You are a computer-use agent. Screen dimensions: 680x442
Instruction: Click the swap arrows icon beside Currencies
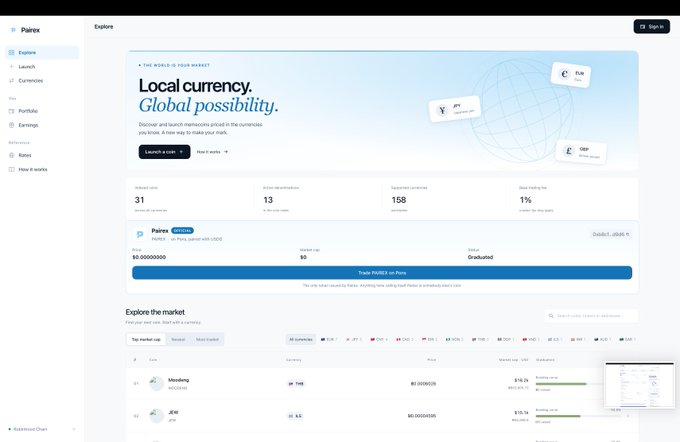coord(12,81)
